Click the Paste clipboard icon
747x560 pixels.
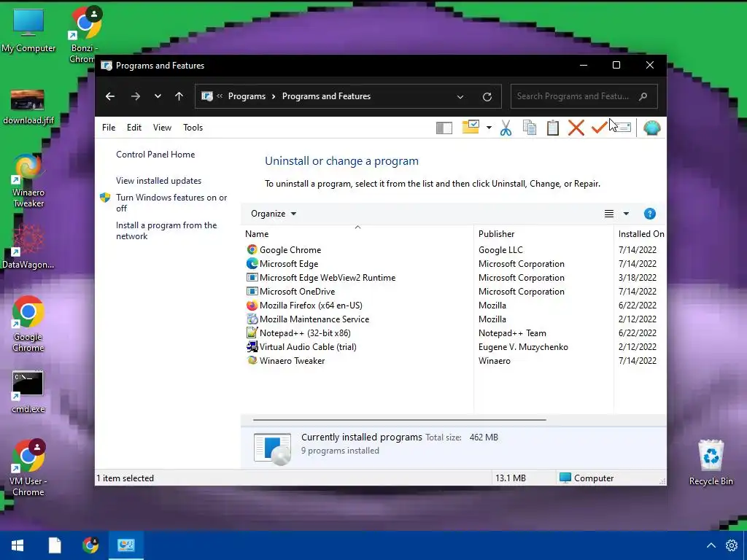[x=553, y=128]
